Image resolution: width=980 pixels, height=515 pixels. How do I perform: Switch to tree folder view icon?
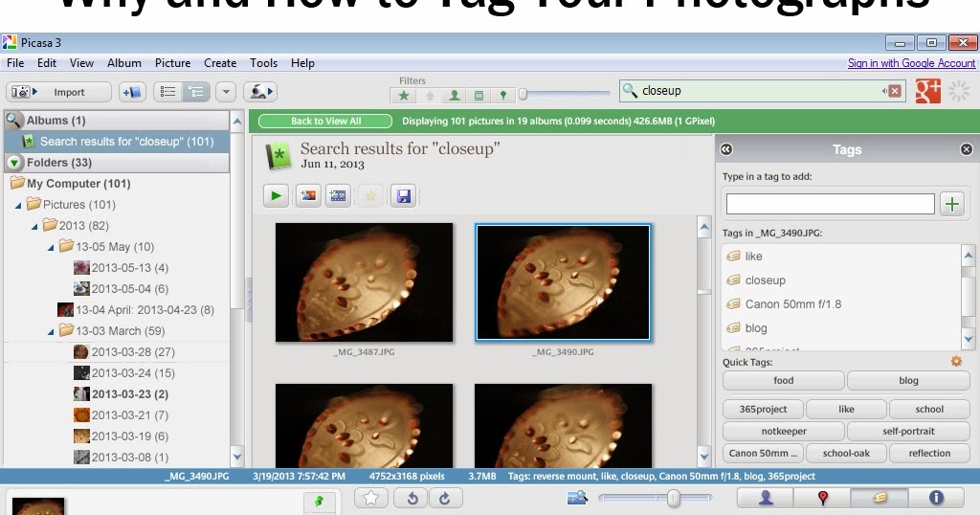[x=196, y=92]
